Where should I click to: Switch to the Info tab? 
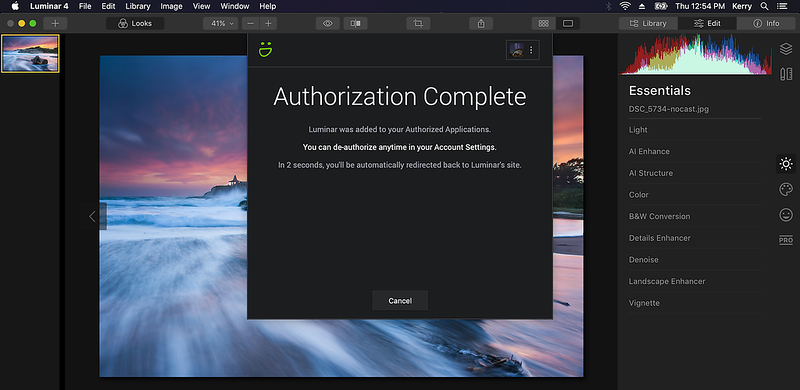click(x=766, y=23)
